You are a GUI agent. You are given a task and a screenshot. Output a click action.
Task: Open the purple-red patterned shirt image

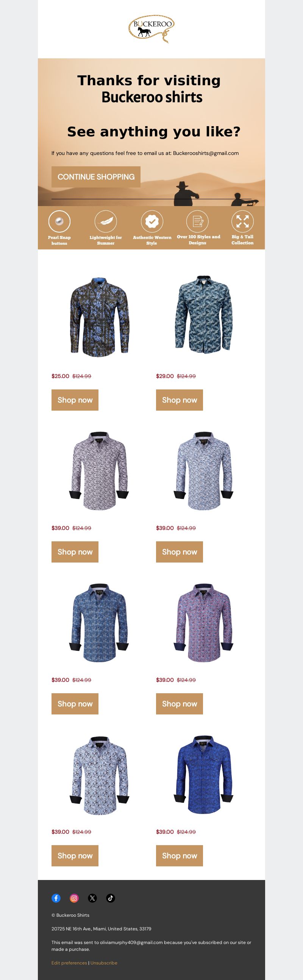[204, 623]
